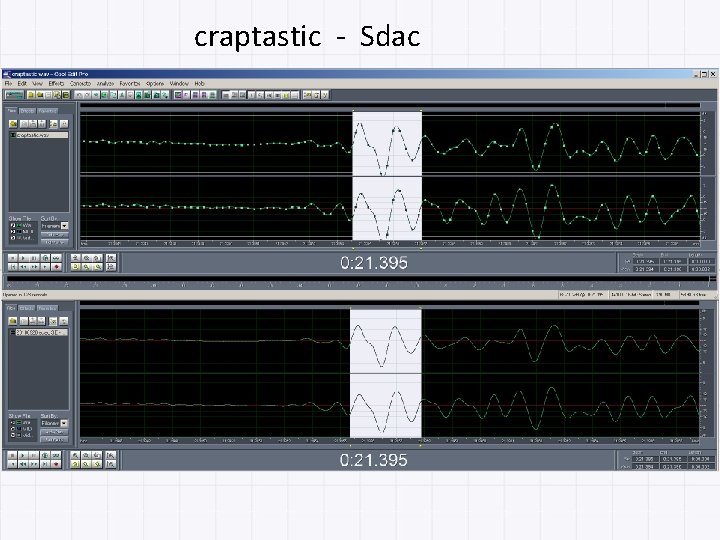Click Rewind in the bottom window transport
The width and height of the screenshot is (720, 540).
coord(23,464)
